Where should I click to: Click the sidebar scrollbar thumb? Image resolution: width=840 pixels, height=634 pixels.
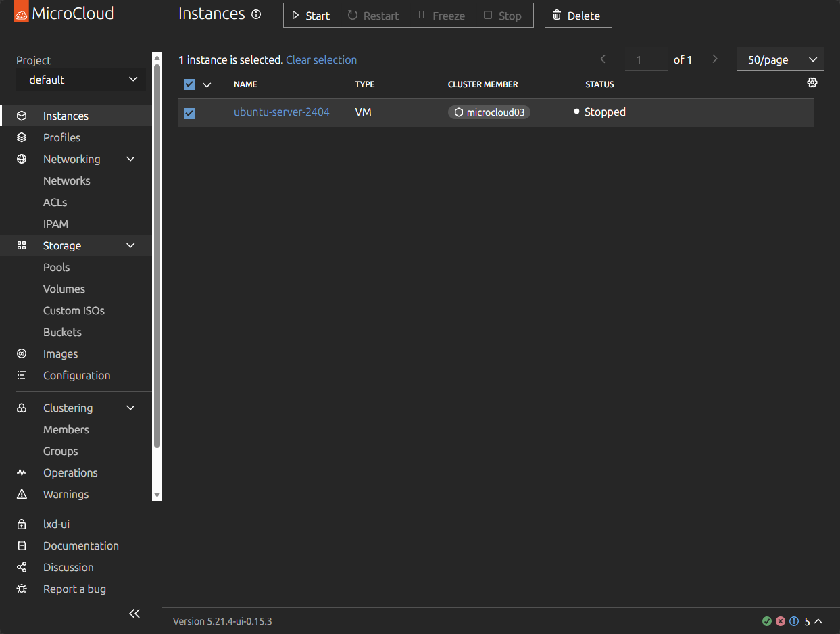coord(157,255)
